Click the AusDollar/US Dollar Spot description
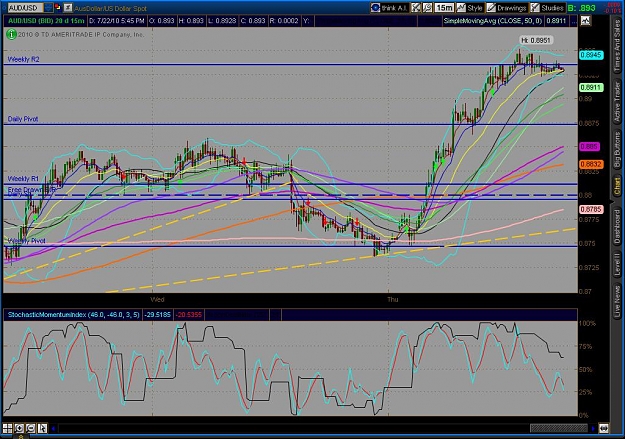Viewport: 625px width, 439px height. pos(110,8)
